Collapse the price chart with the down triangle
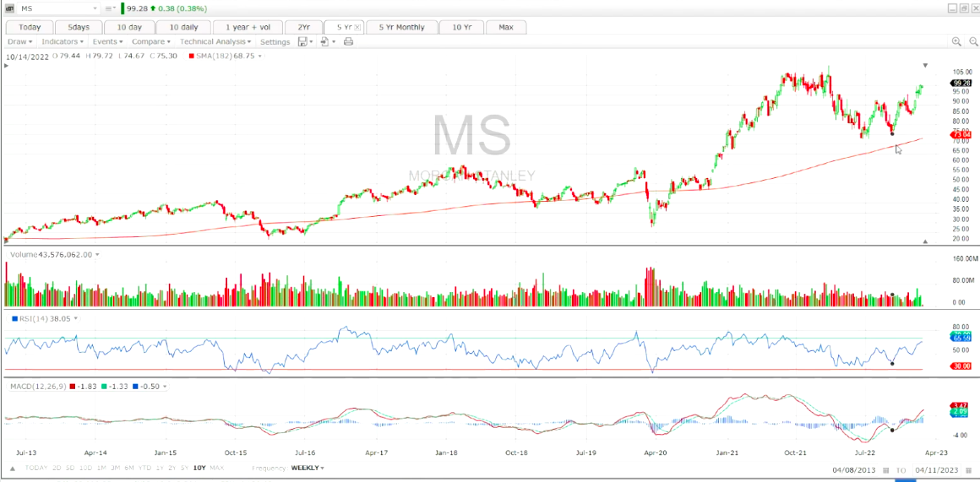This screenshot has width=980, height=482. point(926,65)
